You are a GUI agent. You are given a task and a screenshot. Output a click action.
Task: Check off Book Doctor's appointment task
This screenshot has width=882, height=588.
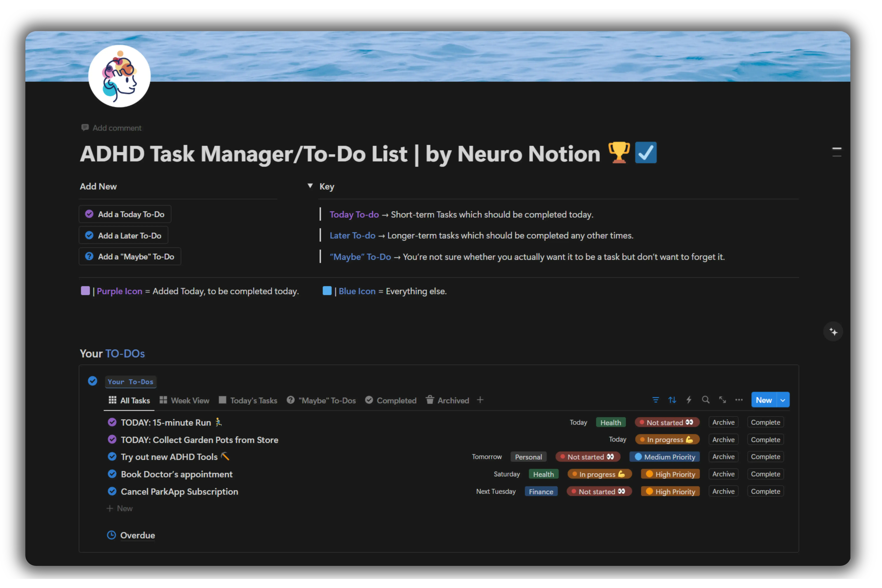click(x=112, y=474)
